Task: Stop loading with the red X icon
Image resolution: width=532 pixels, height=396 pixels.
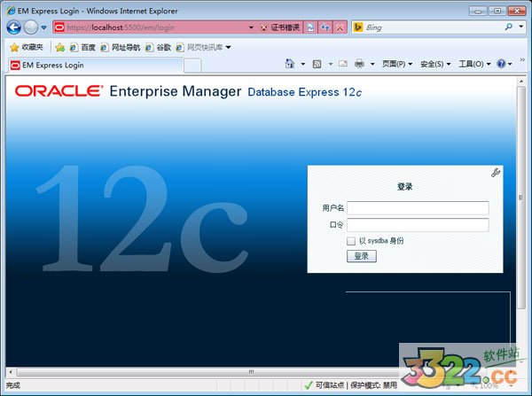Action: tap(340, 27)
